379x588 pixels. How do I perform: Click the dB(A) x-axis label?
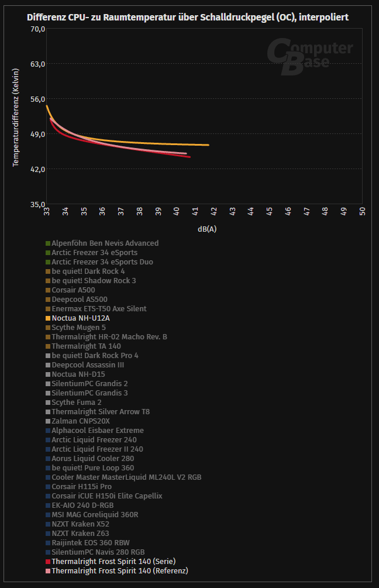(207, 229)
